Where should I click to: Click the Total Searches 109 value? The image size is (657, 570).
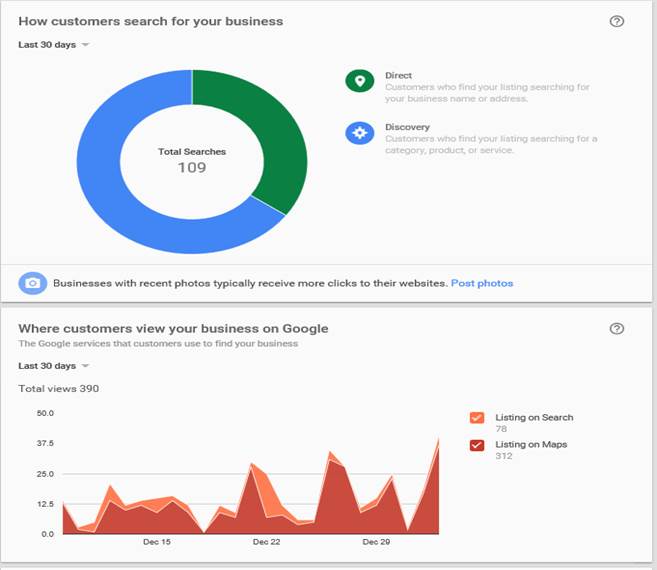coord(192,168)
